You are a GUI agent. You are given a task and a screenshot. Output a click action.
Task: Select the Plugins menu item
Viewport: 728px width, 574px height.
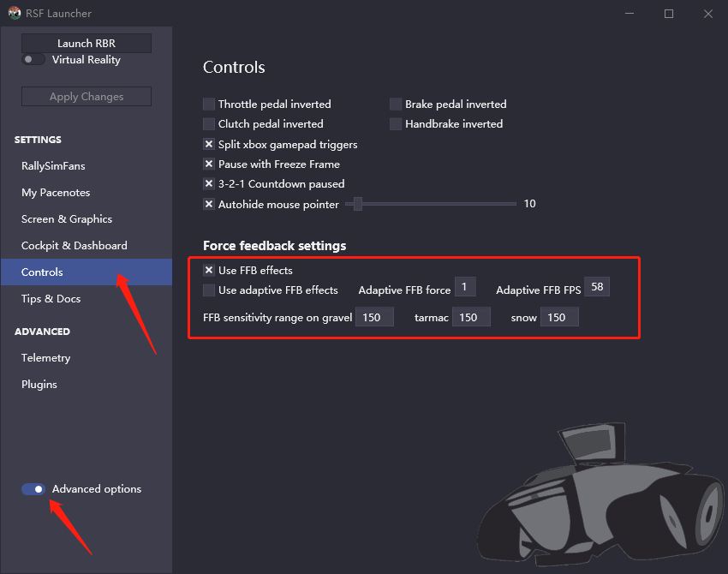(39, 385)
